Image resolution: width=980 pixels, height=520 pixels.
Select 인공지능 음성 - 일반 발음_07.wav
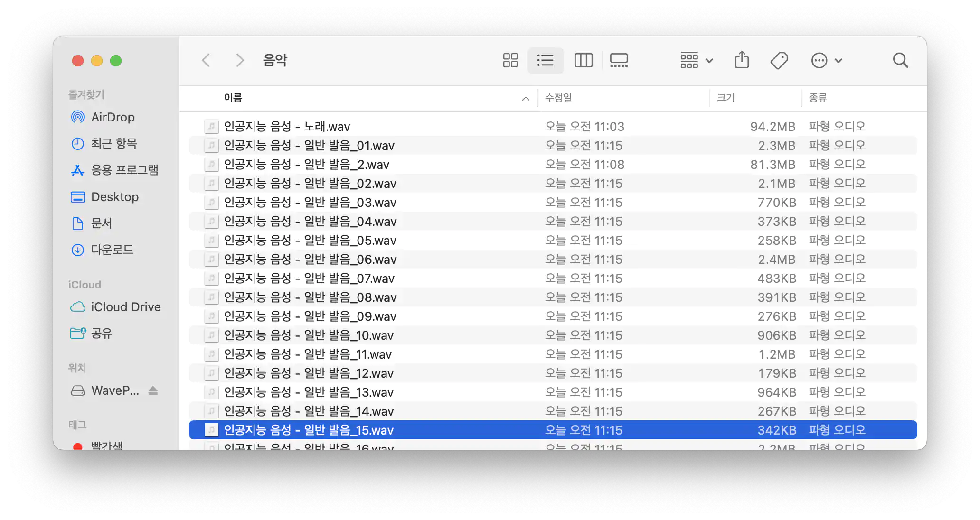(310, 278)
